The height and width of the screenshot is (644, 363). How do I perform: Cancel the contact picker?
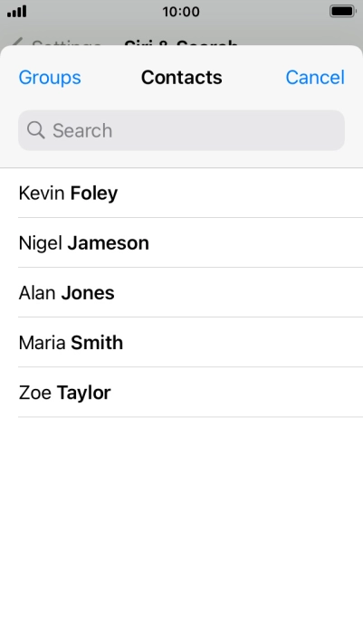(315, 77)
